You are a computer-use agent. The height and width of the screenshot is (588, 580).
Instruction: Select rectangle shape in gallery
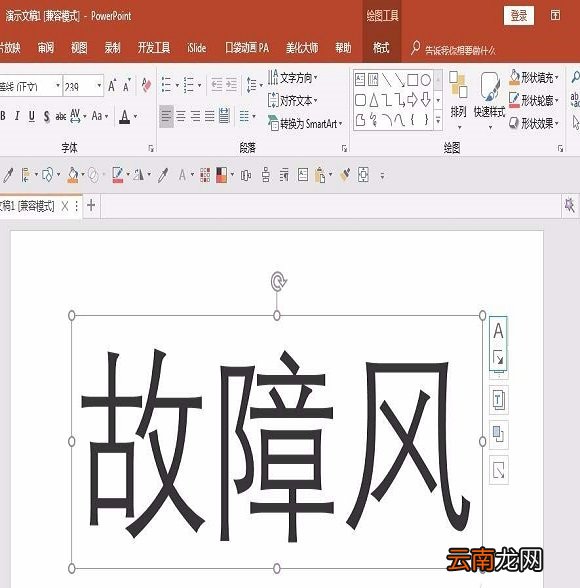pos(412,80)
